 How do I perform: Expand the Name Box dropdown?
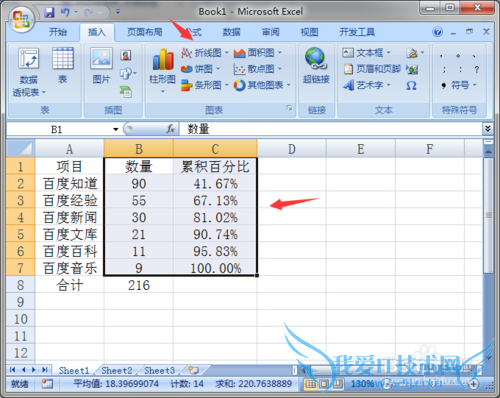click(x=116, y=129)
